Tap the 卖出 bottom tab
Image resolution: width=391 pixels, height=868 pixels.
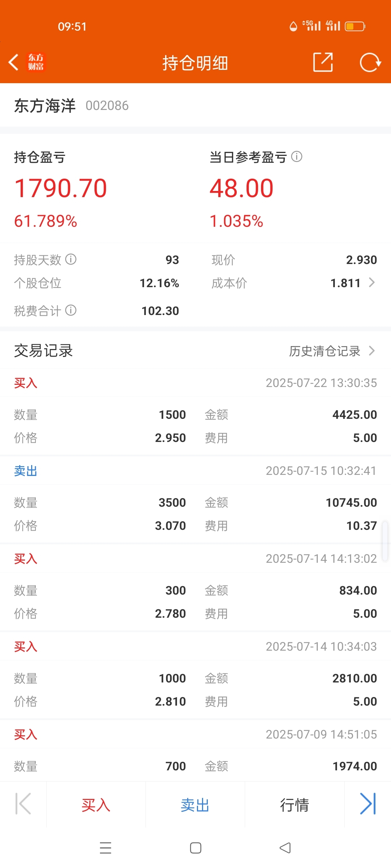195,805
